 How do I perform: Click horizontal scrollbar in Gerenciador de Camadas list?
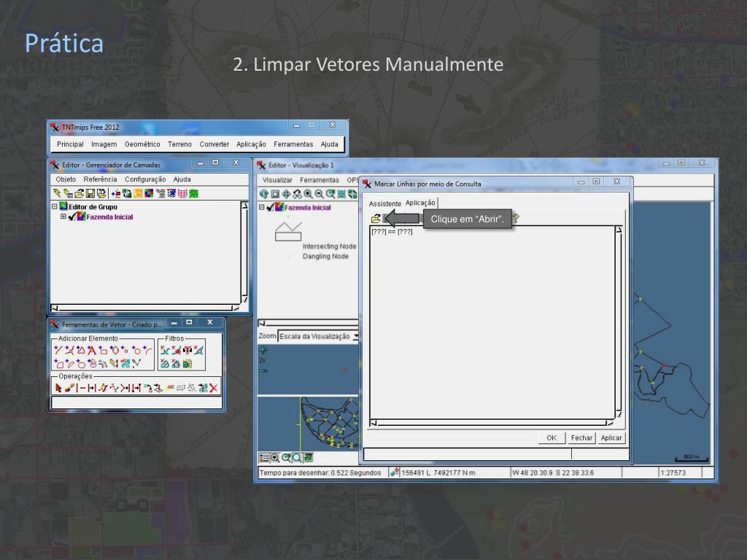[145, 308]
